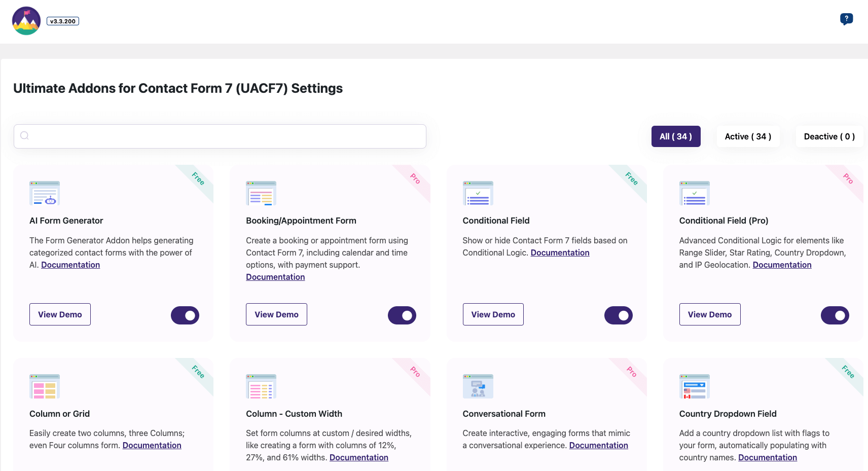This screenshot has width=868, height=471.
Task: Click the Country Dropdown Field Documentation link
Action: (767, 457)
